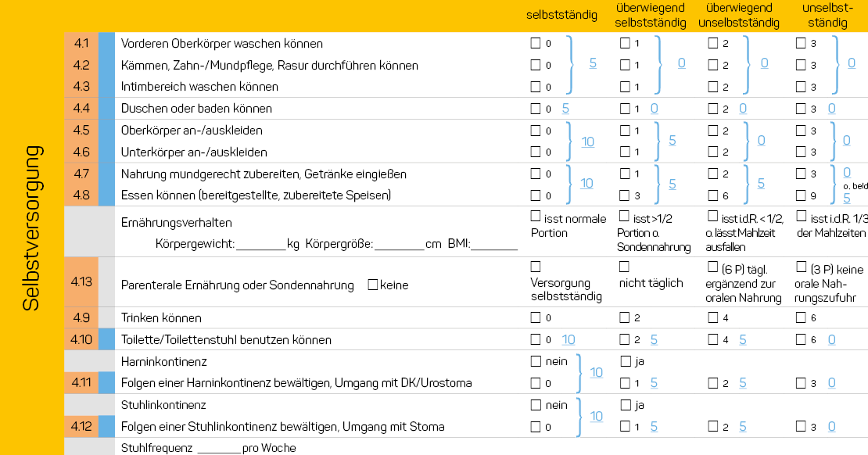Click 'selbstständig' column header
868x455 pixels.
561,15
